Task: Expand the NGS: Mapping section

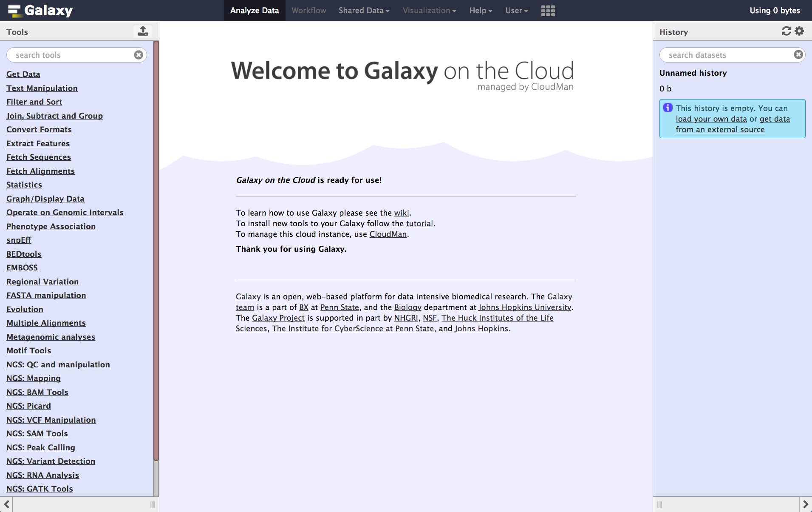Action: click(34, 378)
